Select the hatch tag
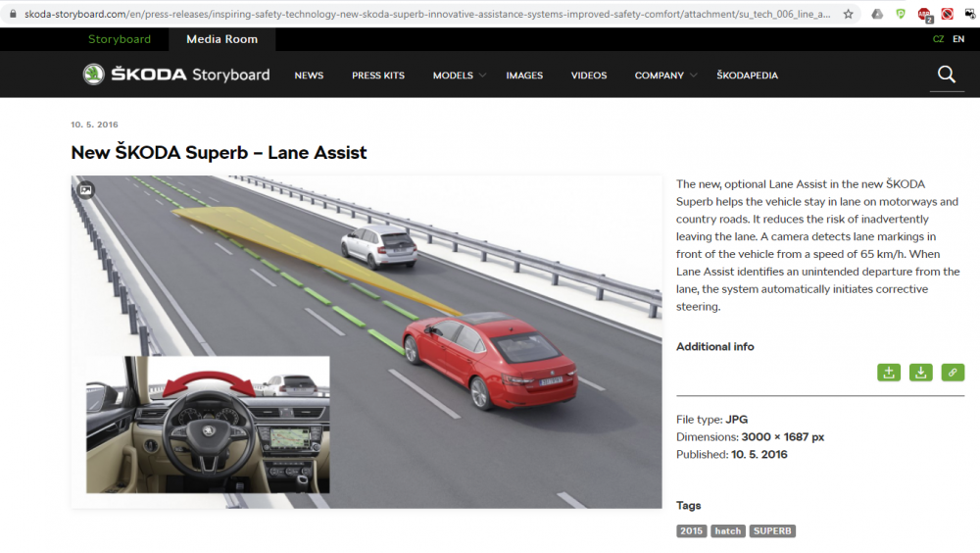 [727, 530]
